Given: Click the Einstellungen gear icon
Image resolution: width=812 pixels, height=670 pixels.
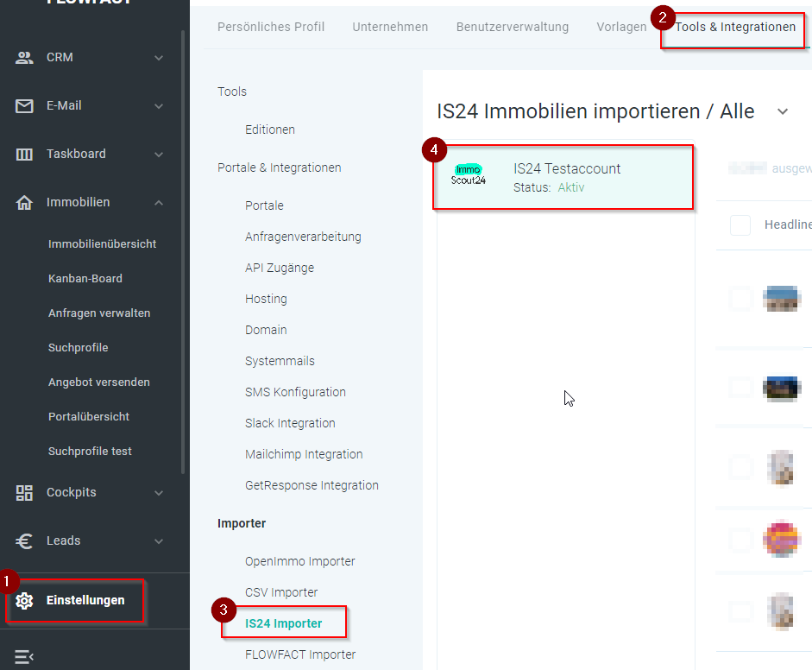Looking at the screenshot, I should coord(24,601).
